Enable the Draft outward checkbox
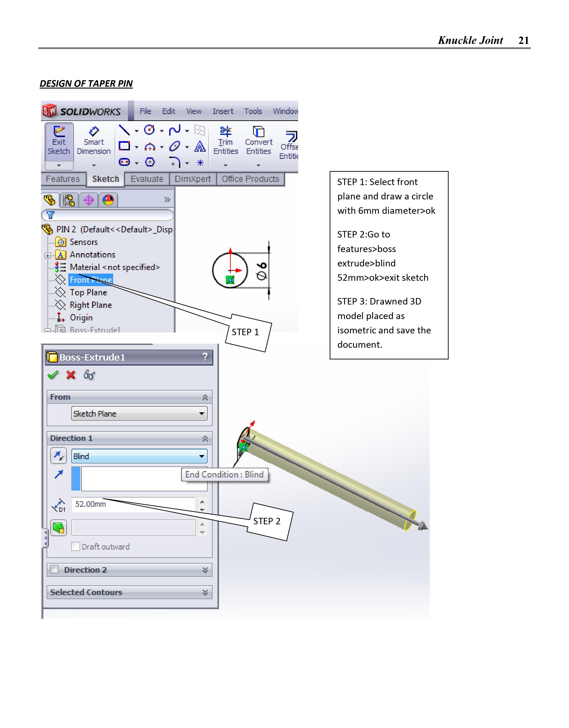Image resolution: width=569 pixels, height=728 pixels. tap(76, 547)
